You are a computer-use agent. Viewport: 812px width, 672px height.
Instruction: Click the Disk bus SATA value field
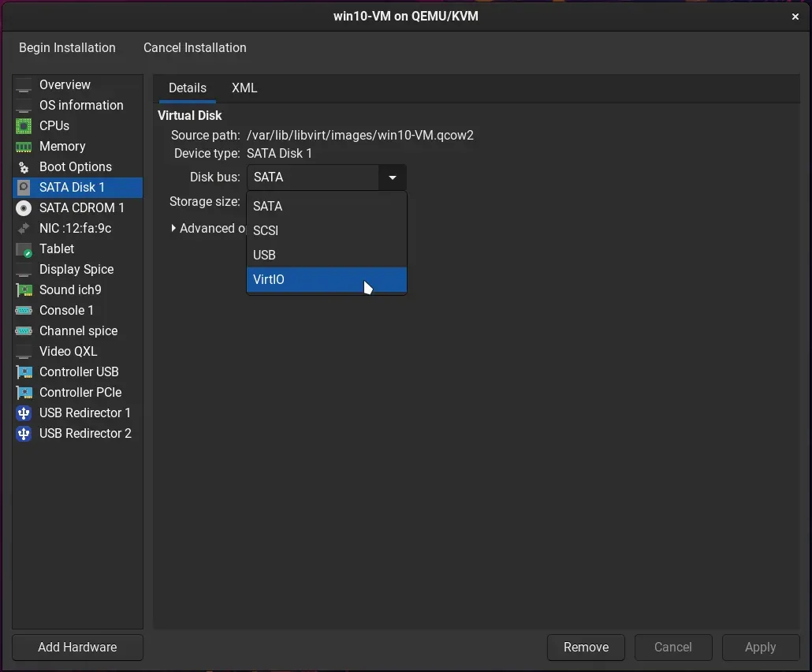tap(313, 177)
